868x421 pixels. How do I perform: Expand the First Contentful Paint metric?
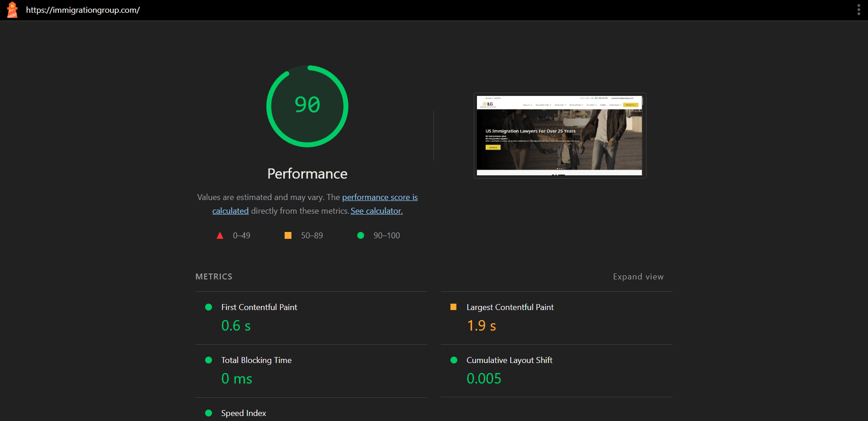click(x=259, y=307)
